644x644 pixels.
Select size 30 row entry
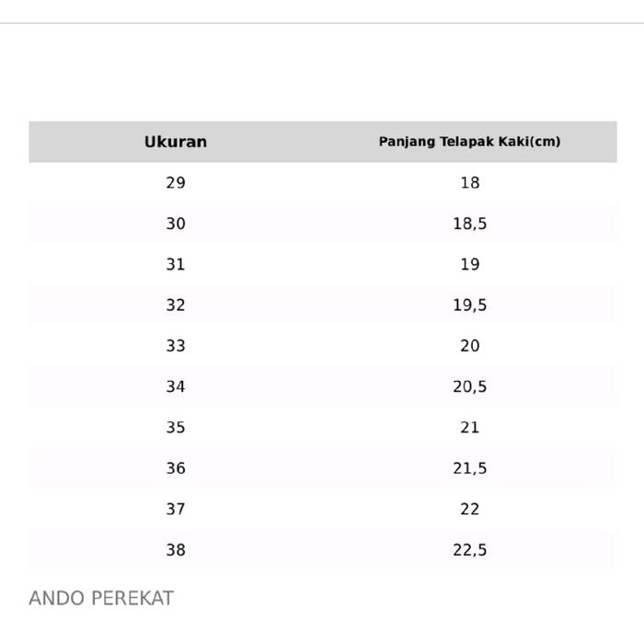[176, 224]
